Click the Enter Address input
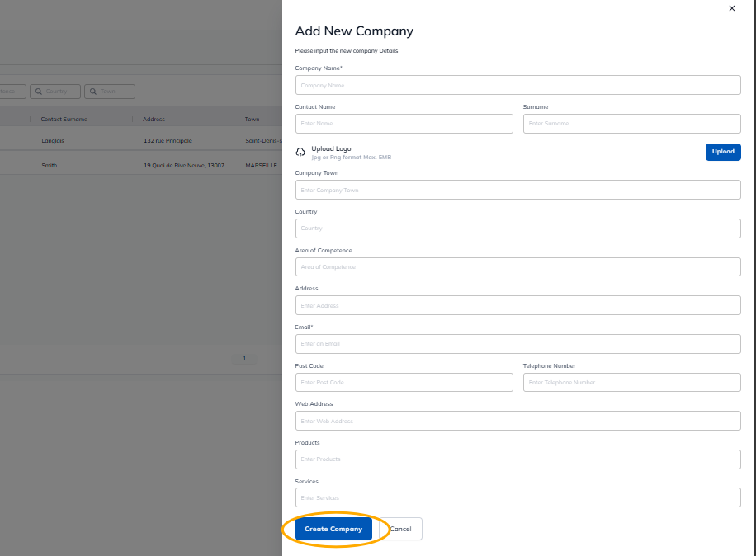The width and height of the screenshot is (756, 556). (517, 305)
